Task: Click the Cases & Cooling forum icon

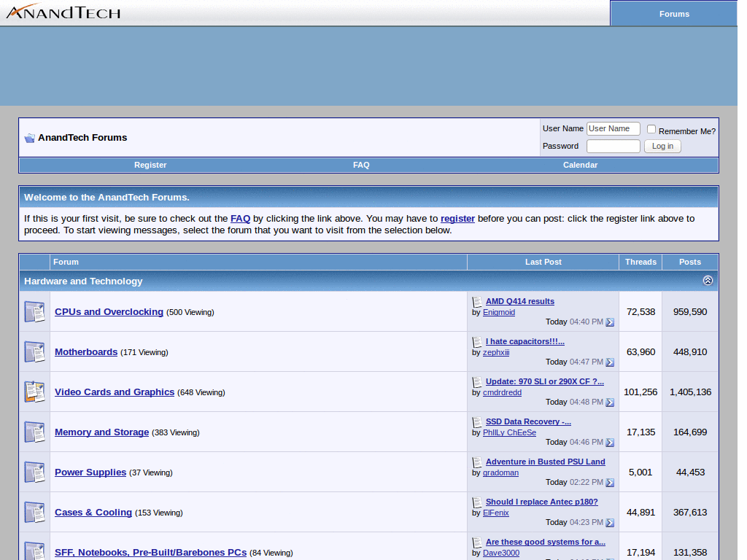Action: (x=35, y=513)
